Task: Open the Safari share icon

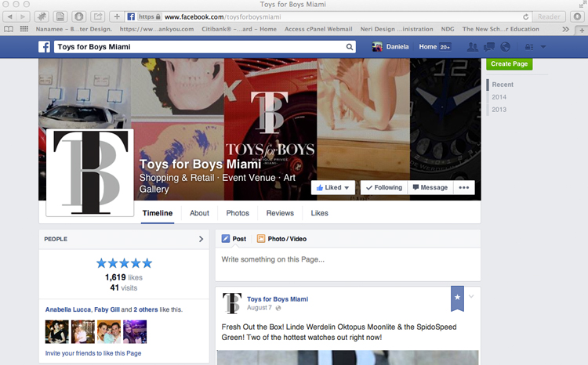Action: [98, 16]
